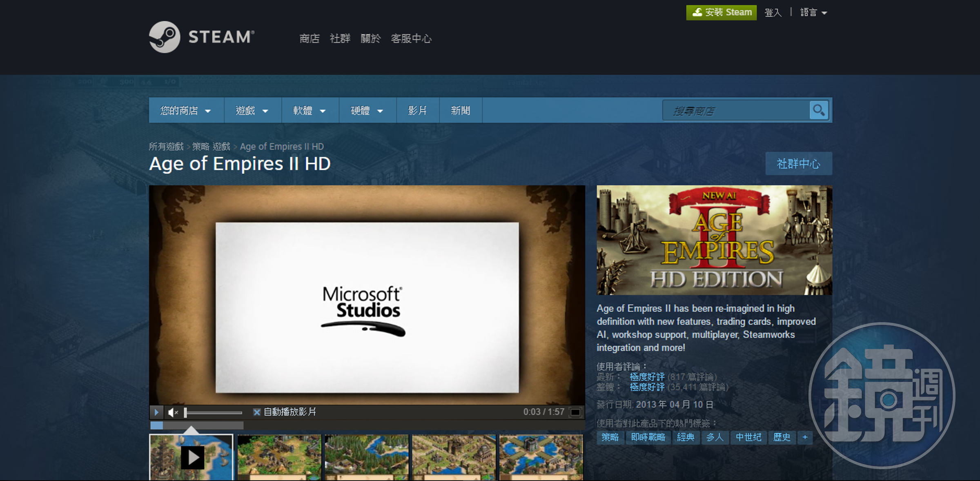Expand the 硬體 dropdown menu
The height and width of the screenshot is (481, 980).
[367, 111]
